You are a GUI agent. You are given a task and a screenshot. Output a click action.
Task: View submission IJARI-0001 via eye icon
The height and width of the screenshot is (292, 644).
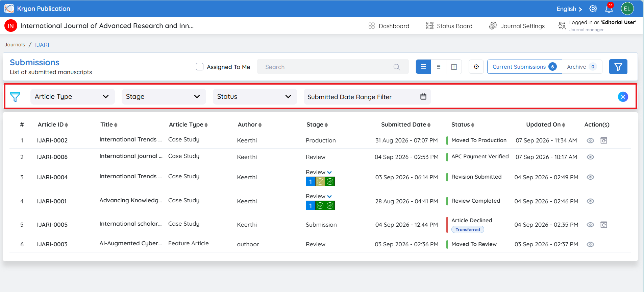(590, 201)
